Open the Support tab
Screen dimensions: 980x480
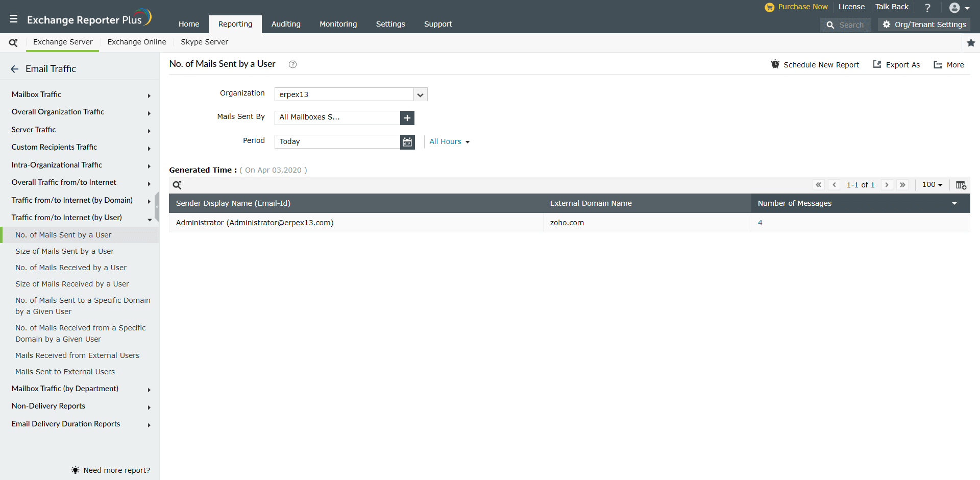pos(438,24)
